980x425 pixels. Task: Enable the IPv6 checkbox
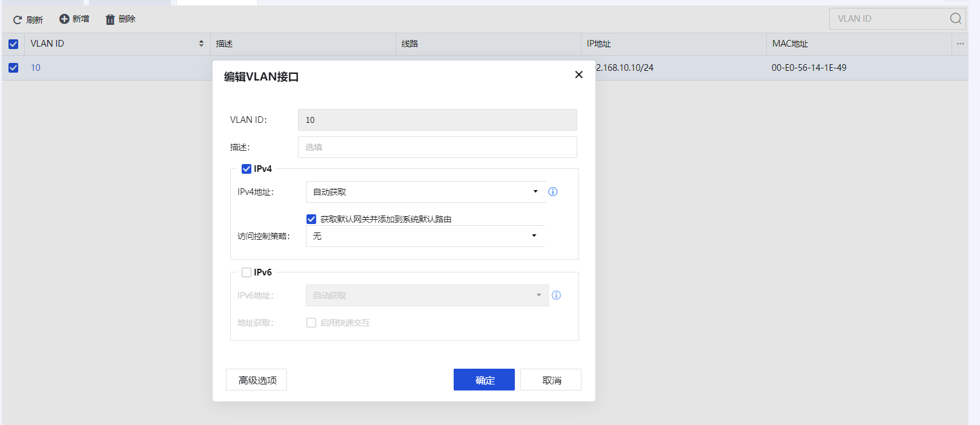[247, 272]
